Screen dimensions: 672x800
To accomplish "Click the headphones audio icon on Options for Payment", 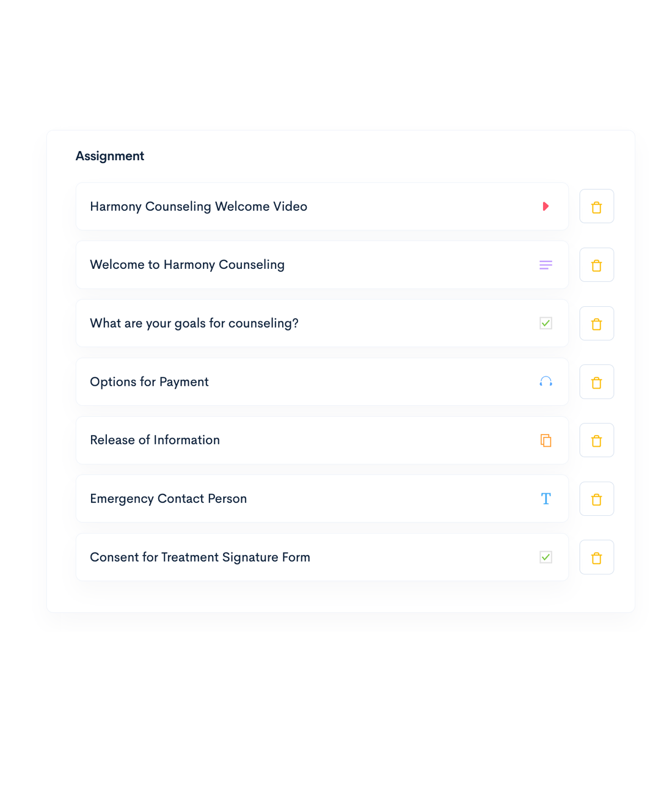I will point(546,381).
